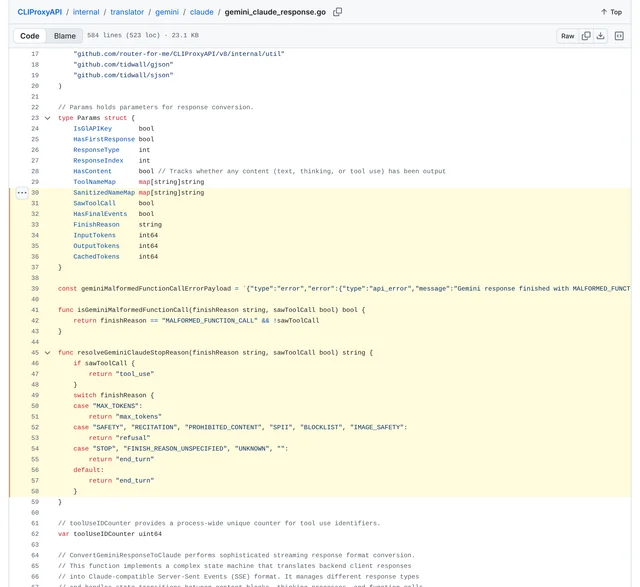The height and width of the screenshot is (587, 640).
Task: Click file size text 23.1 KB
Action: [x=185, y=35]
